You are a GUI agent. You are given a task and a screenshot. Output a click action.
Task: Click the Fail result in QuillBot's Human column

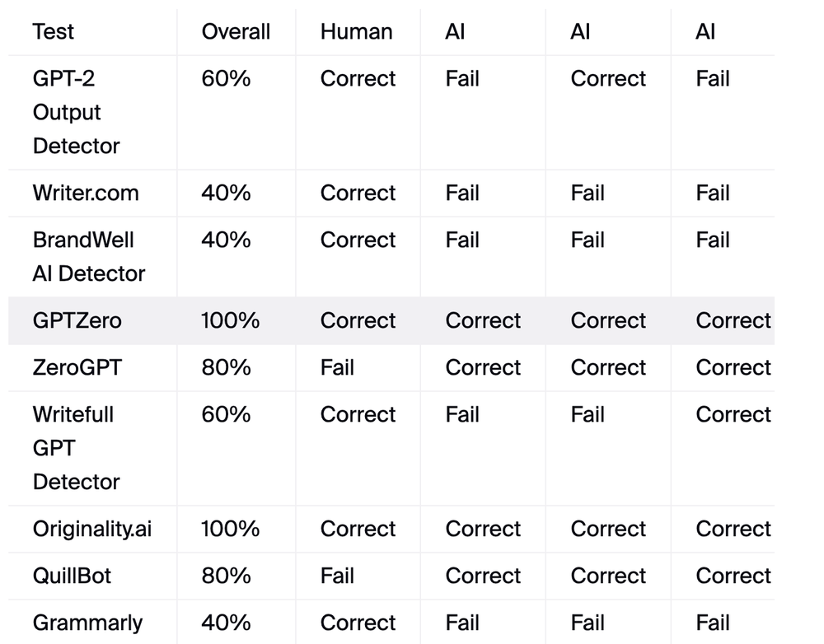click(337, 576)
